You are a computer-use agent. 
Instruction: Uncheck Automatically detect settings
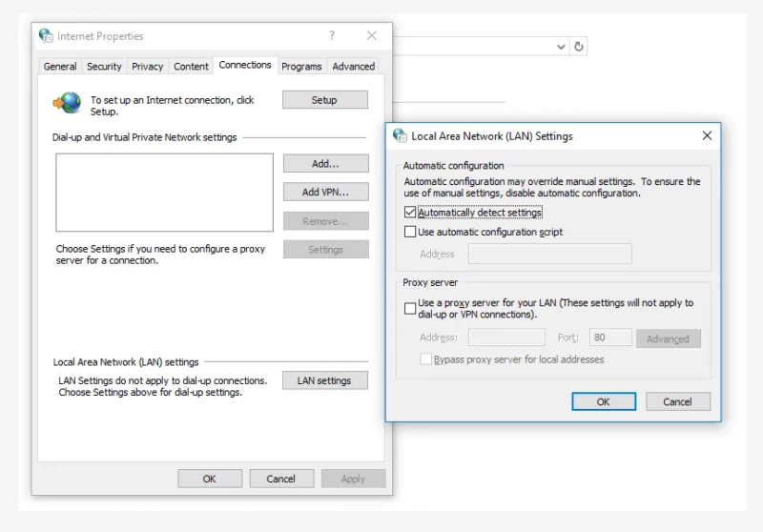[410, 213]
